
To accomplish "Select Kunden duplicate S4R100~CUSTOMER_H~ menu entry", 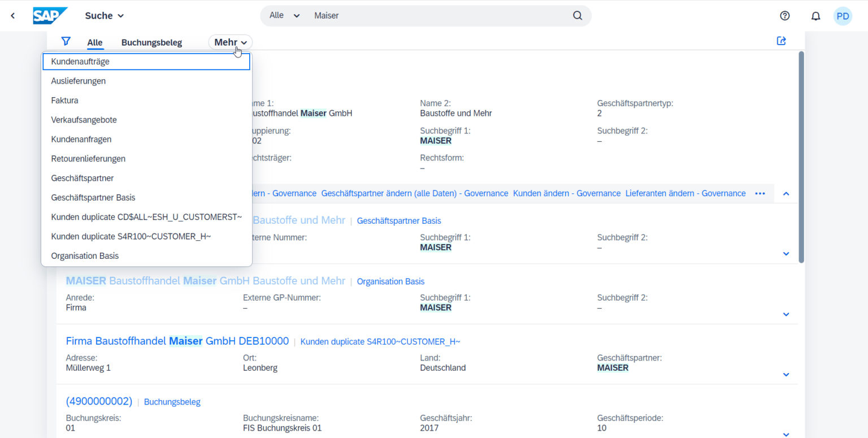I will 146,236.
